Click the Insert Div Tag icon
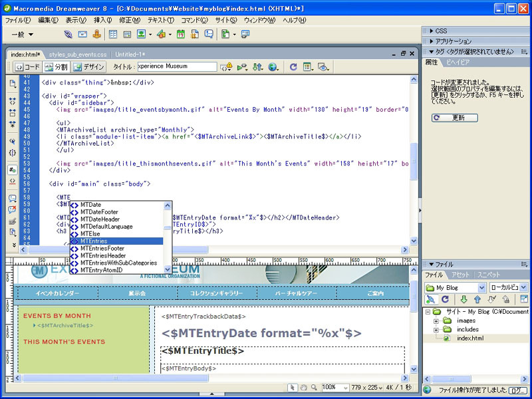Screen dimensions: 532x399 point(127,35)
